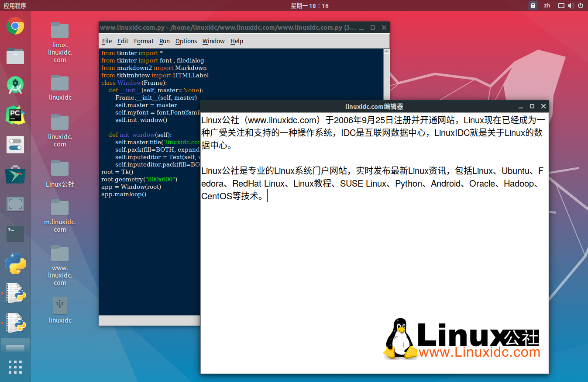Click 'def init_window(self):' code line
Viewport: 588px width, 382px height.
point(140,135)
